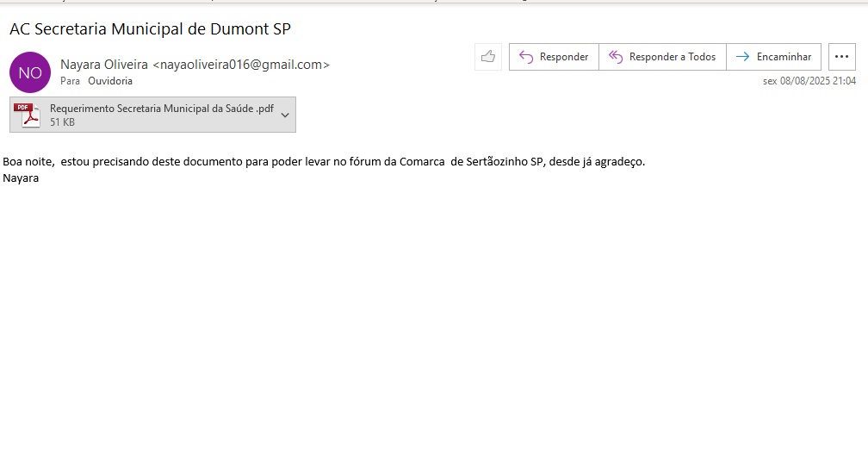Click the subject AC Secretaria Municipal de Dumont SP
The image size is (868, 455).
click(150, 28)
